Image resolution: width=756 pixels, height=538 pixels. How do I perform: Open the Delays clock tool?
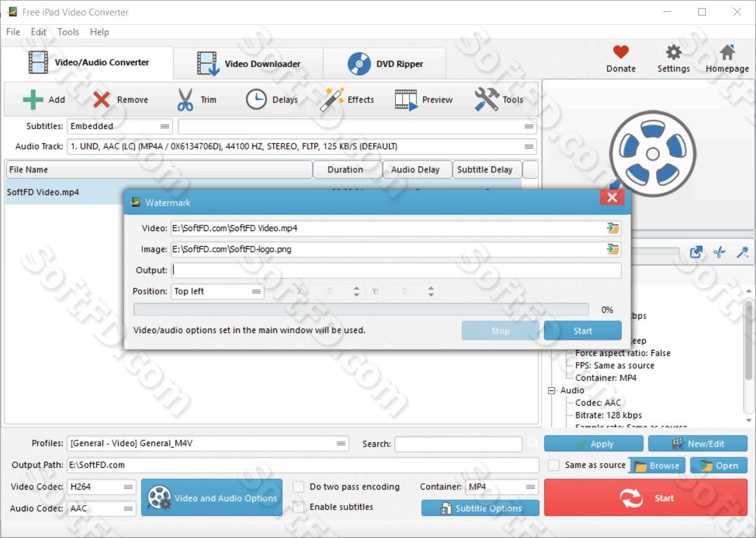coord(256,99)
